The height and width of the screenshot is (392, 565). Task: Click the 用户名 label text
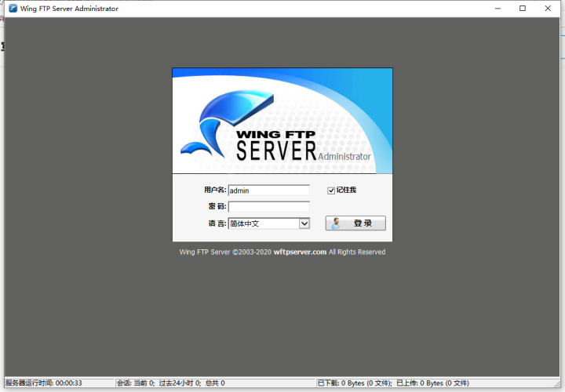click(215, 190)
